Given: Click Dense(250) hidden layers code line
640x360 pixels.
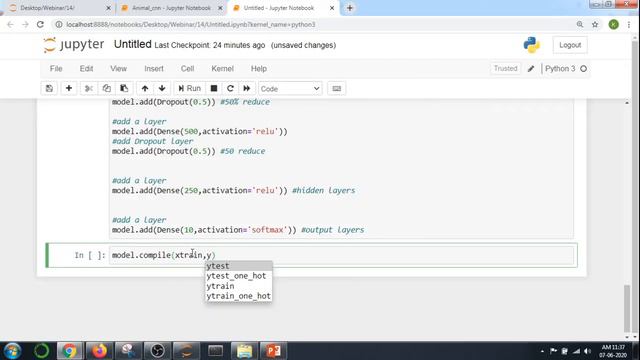Looking at the screenshot, I should coord(233,191).
